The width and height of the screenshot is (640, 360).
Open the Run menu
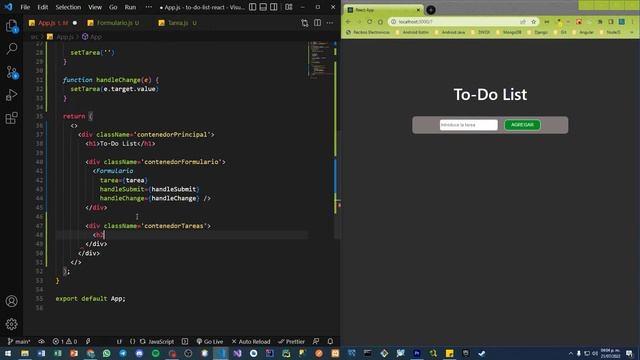point(130,7)
